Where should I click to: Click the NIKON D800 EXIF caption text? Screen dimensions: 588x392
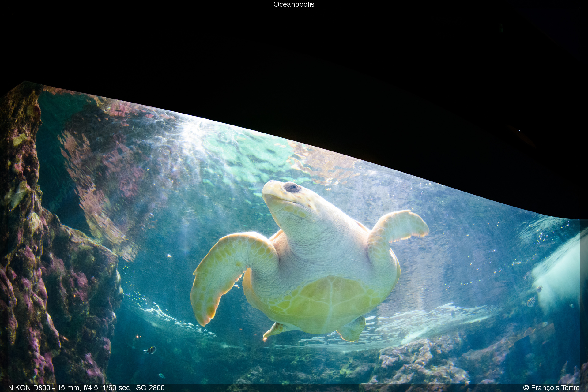(x=86, y=388)
